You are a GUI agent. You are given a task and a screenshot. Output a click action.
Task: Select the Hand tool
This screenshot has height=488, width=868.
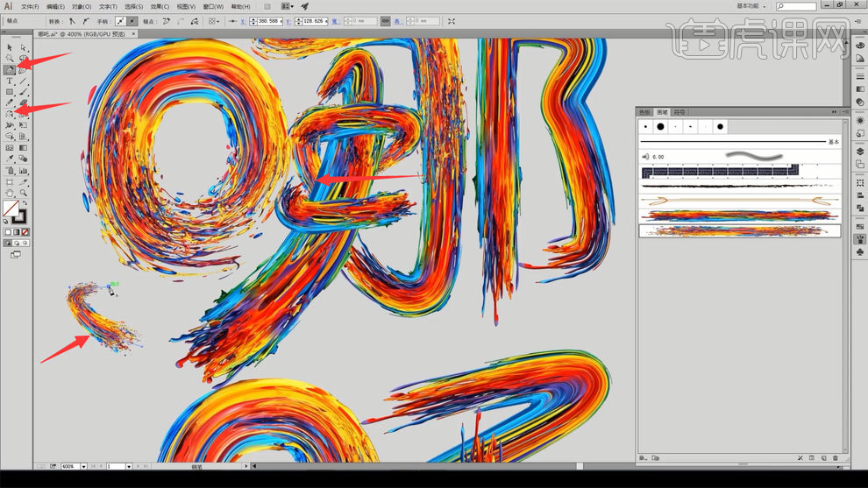(10, 193)
